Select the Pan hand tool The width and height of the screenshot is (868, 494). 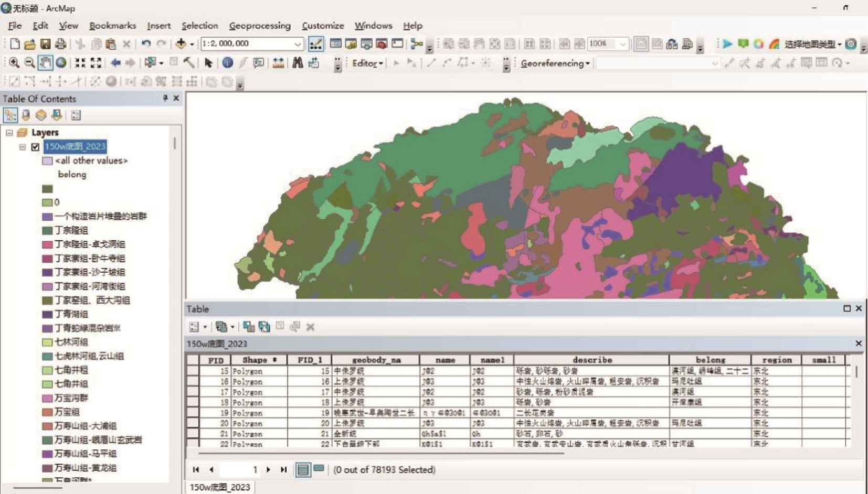[x=45, y=63]
